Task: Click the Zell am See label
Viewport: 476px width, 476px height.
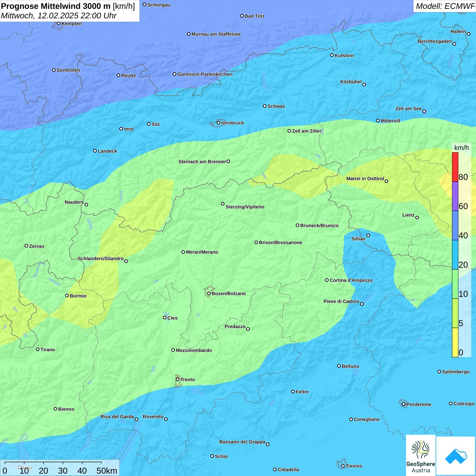Action: [x=408, y=108]
